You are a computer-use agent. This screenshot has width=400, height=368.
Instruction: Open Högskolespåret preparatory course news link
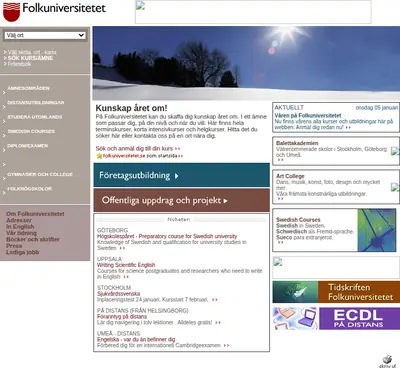167,236
